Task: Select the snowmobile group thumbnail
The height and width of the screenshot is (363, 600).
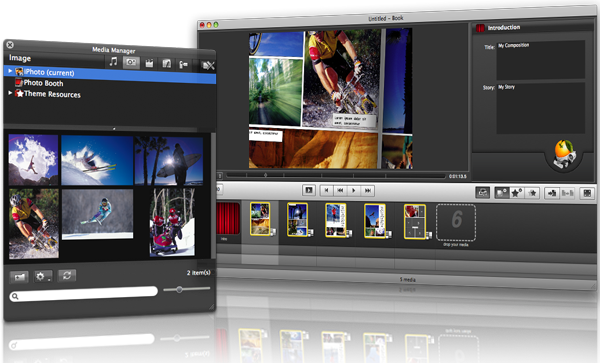Action: (x=172, y=222)
